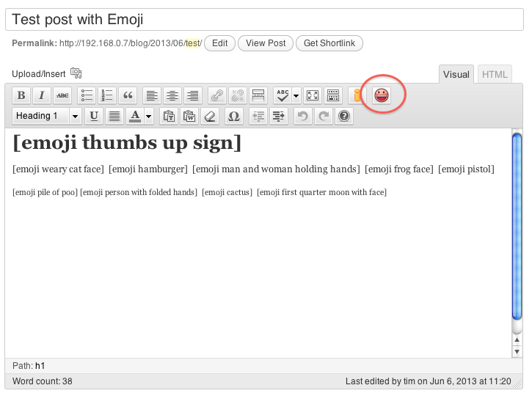Apply the current text color
The height and width of the screenshot is (396, 532).
click(135, 117)
